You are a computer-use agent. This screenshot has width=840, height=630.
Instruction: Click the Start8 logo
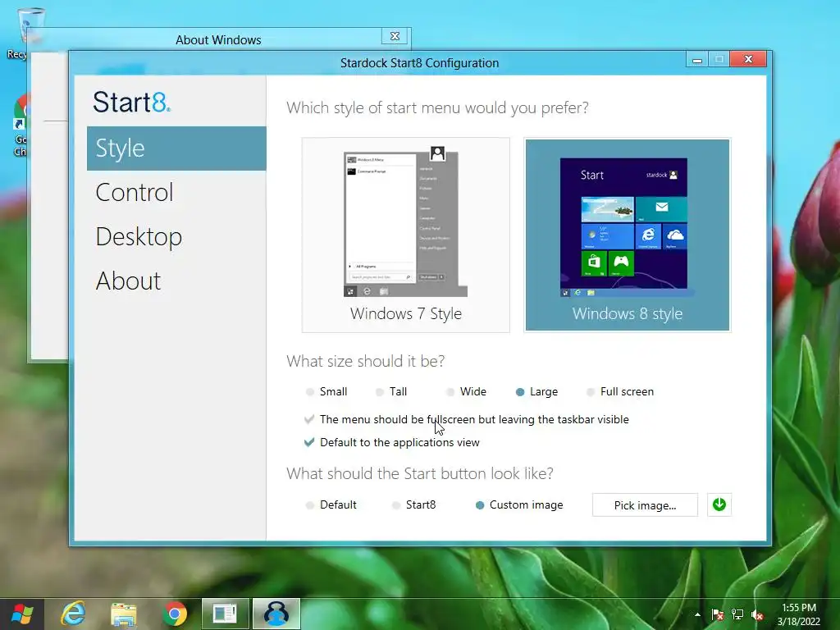point(132,102)
